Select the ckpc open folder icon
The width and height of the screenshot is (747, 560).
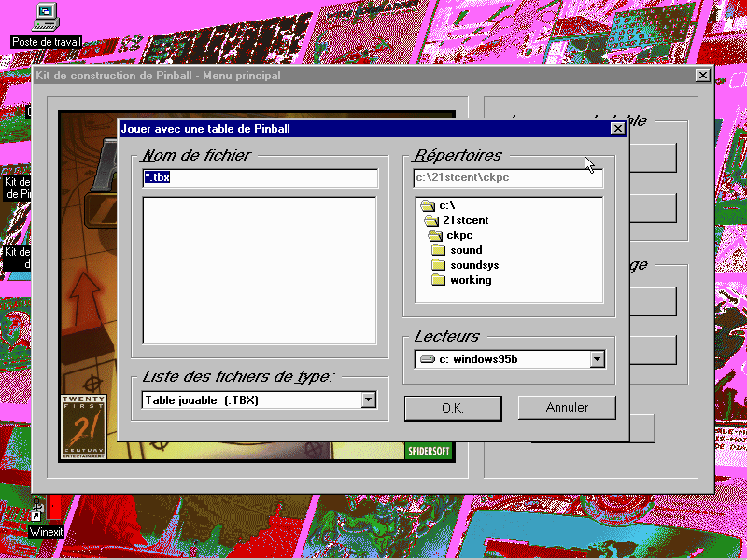pyautogui.click(x=435, y=235)
